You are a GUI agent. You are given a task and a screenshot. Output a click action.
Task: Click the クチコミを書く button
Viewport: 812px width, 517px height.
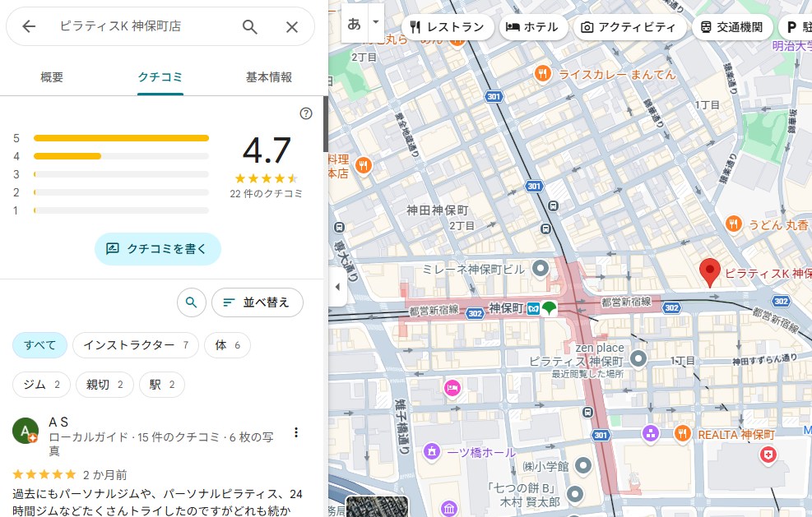pyautogui.click(x=158, y=248)
